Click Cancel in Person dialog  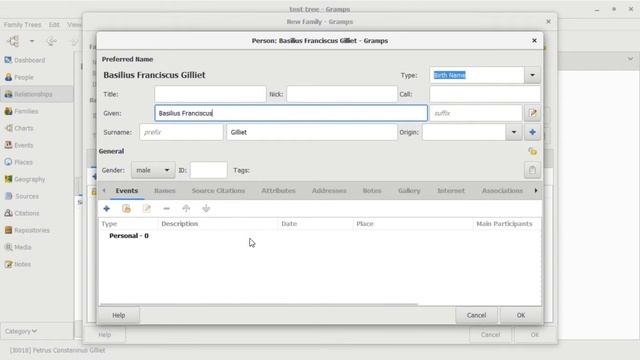[476, 315]
